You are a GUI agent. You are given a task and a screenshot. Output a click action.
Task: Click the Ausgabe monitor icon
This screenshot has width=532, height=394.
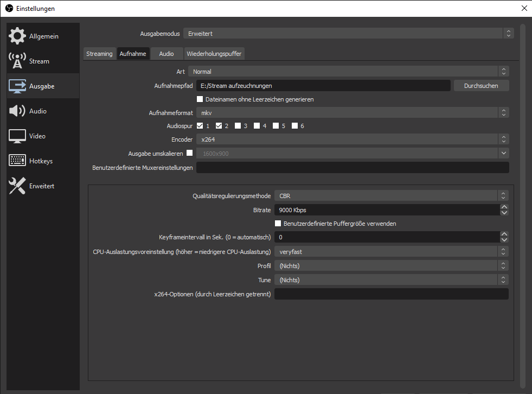click(x=17, y=86)
